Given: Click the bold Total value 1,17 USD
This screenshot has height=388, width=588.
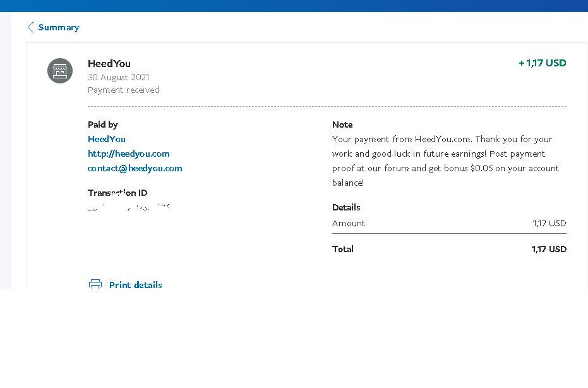Looking at the screenshot, I should coord(549,249).
